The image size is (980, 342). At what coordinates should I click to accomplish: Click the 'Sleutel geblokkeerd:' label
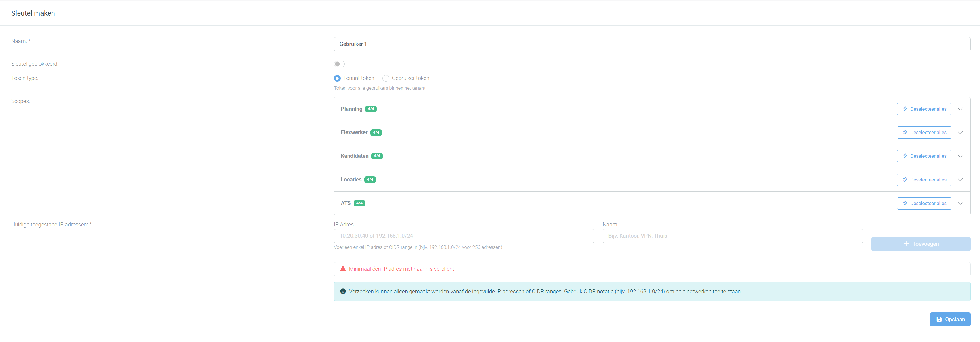35,64
